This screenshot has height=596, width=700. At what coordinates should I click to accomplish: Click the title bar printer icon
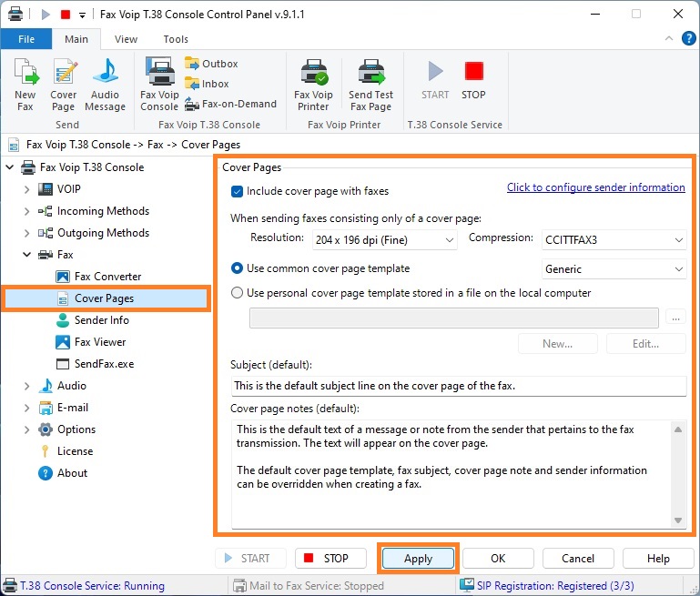(15, 15)
